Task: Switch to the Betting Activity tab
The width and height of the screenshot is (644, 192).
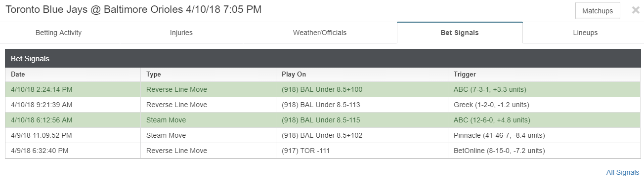Action: click(58, 33)
